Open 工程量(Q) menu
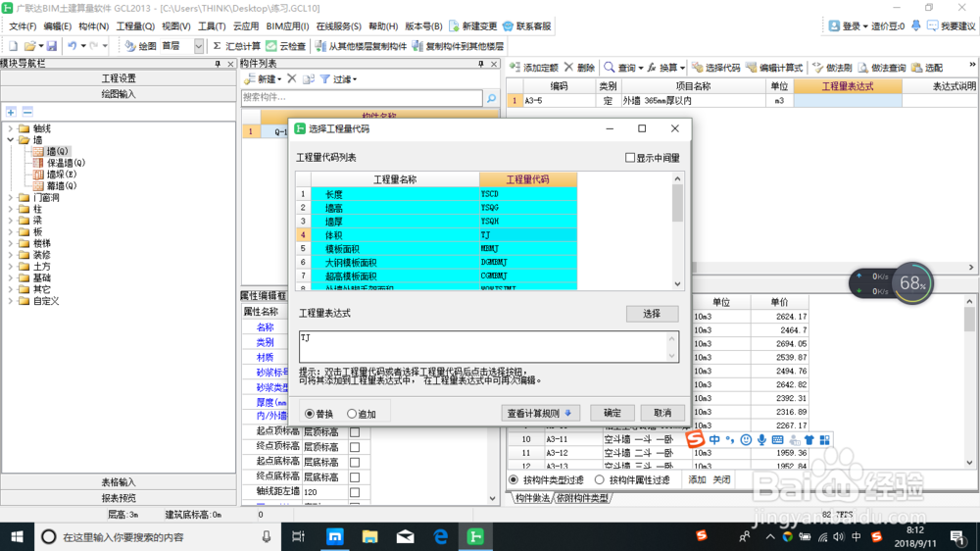 pos(135,26)
